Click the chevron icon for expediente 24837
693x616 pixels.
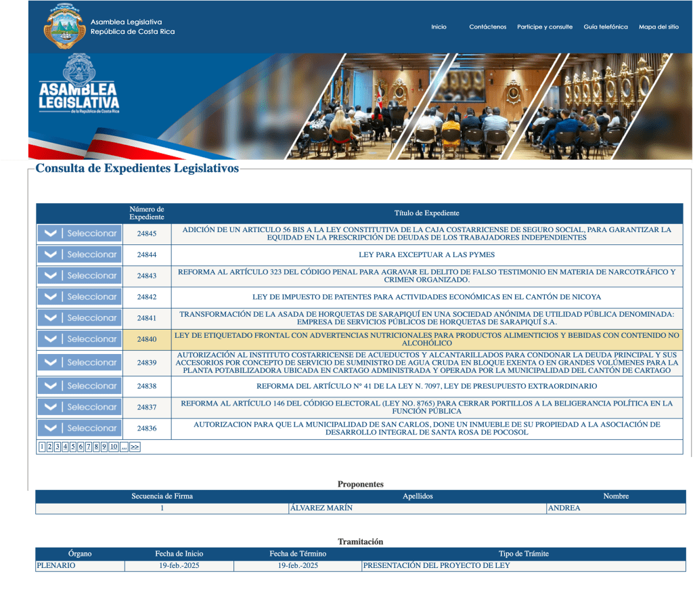coord(50,407)
